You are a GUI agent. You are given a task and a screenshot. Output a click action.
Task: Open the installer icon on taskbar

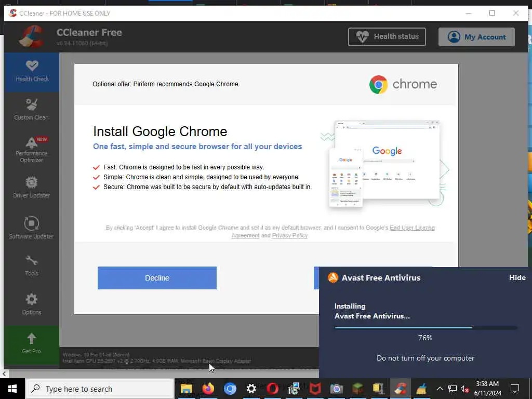click(x=294, y=389)
